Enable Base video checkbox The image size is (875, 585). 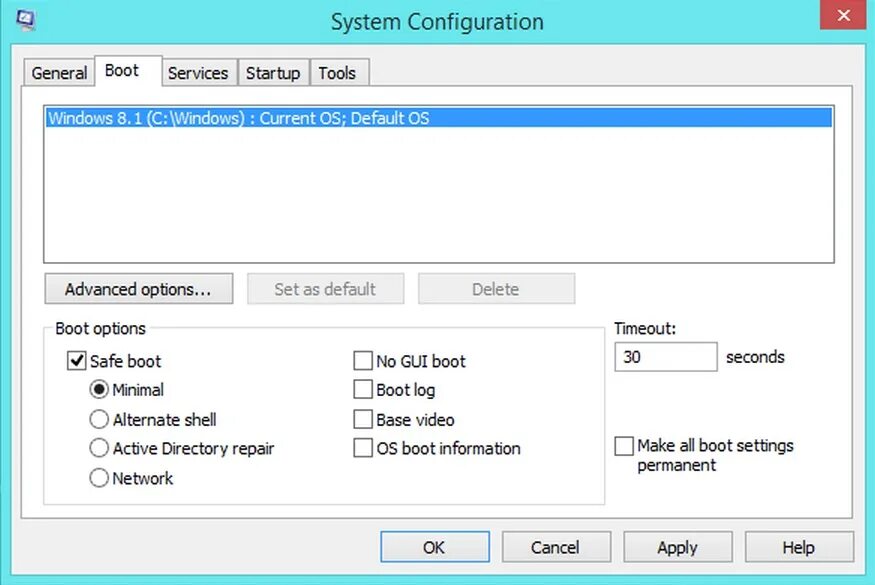tap(363, 419)
